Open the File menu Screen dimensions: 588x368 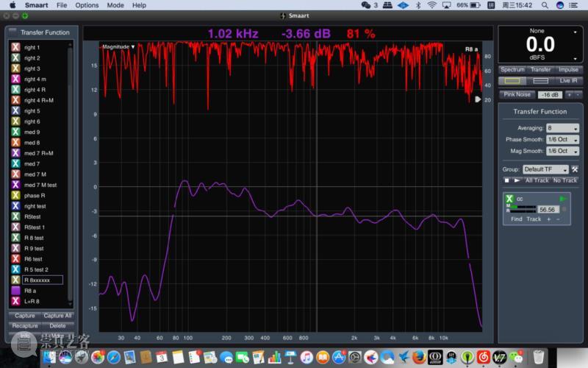[x=62, y=5]
